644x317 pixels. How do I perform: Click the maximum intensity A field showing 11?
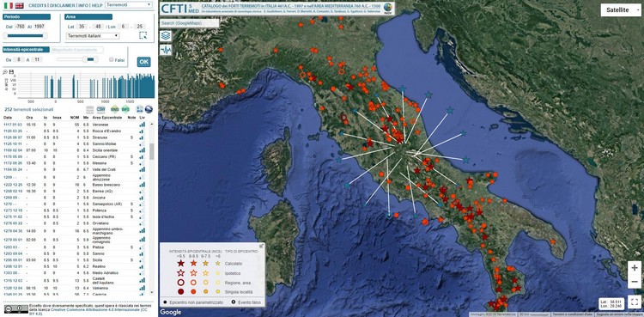pyautogui.click(x=37, y=59)
